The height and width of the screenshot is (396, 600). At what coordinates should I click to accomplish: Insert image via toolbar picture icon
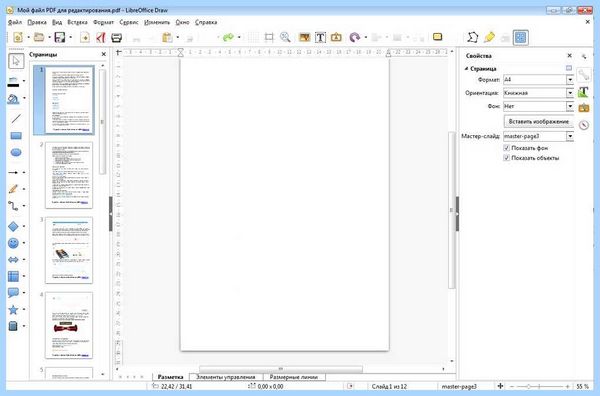click(304, 37)
